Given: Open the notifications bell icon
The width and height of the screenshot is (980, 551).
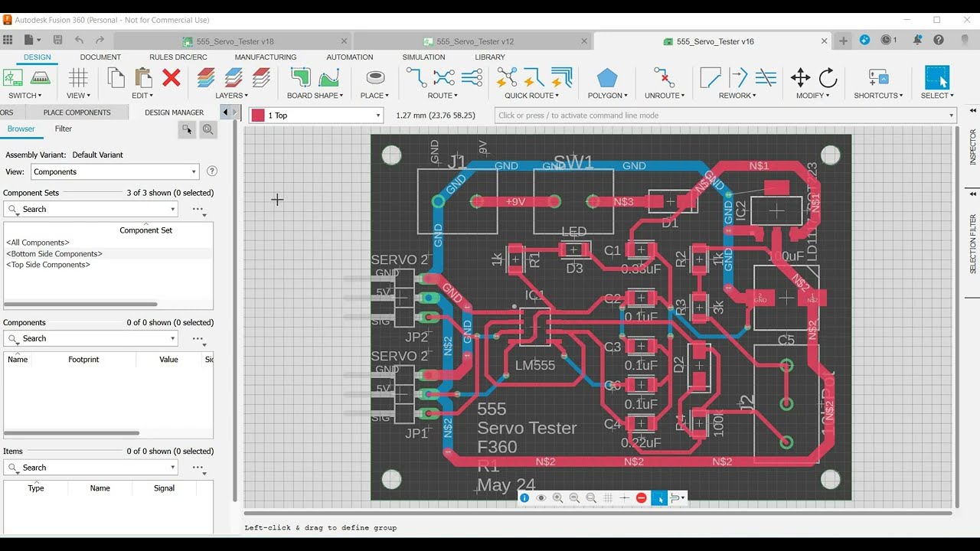Looking at the screenshot, I should pos(917,41).
